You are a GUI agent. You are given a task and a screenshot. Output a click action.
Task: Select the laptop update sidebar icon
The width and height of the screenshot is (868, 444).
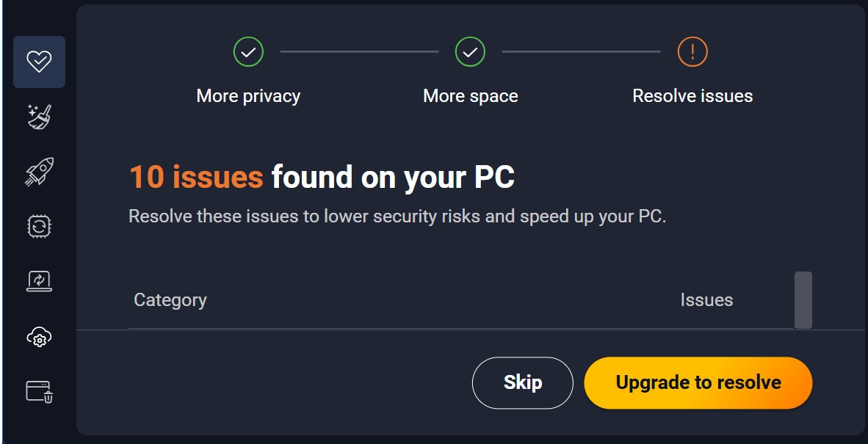(39, 281)
